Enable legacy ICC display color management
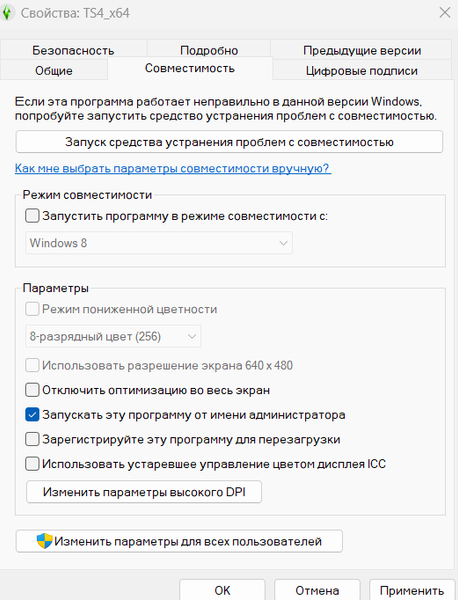The height and width of the screenshot is (600, 458). pyautogui.click(x=32, y=464)
